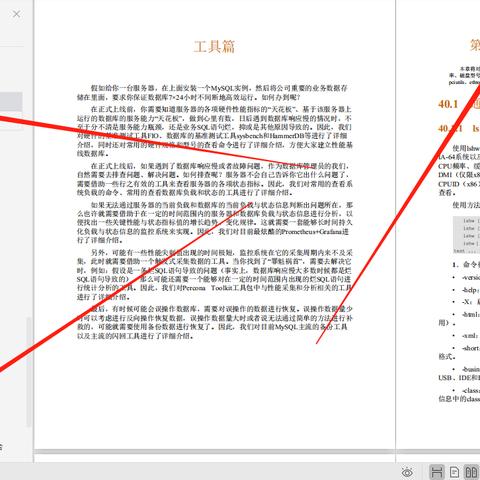Screen dimensions: 480x480
Task: Toggle eye protection mode icon
Action: point(407,472)
